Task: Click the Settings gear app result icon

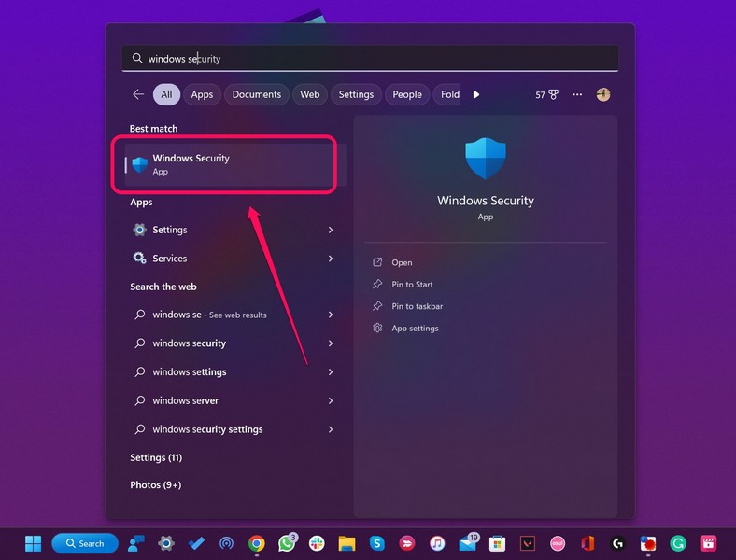Action: (x=139, y=230)
